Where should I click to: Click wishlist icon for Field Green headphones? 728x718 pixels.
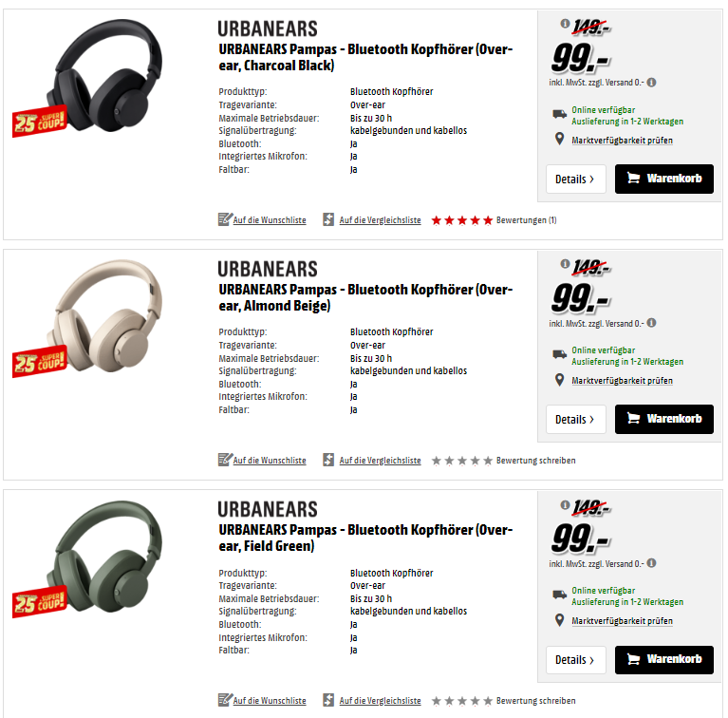[225, 699]
